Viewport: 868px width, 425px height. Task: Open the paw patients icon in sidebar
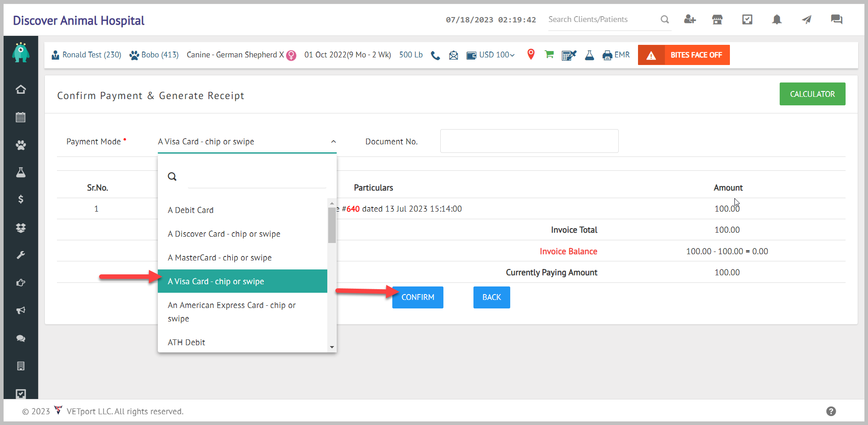click(x=21, y=145)
